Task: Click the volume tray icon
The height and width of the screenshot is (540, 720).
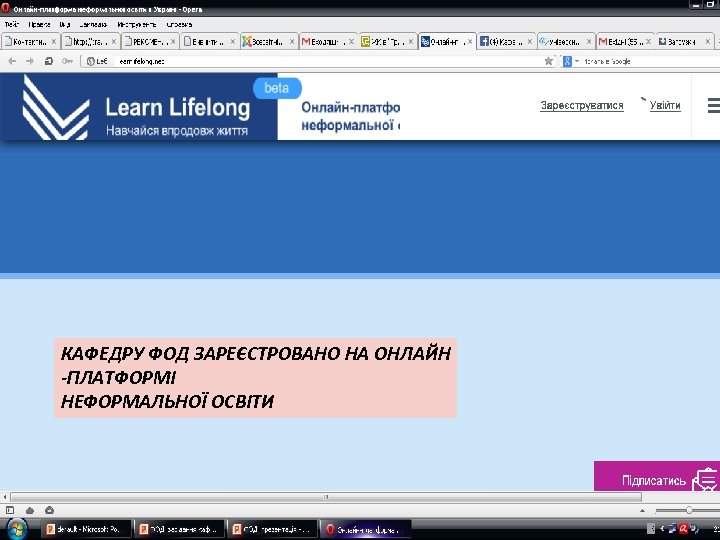Action: (694, 529)
